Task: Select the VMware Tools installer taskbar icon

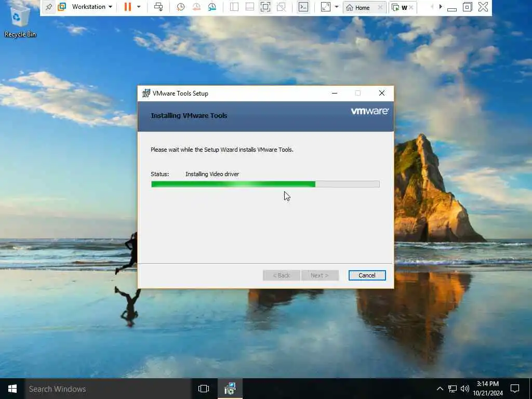Action: tap(230, 389)
